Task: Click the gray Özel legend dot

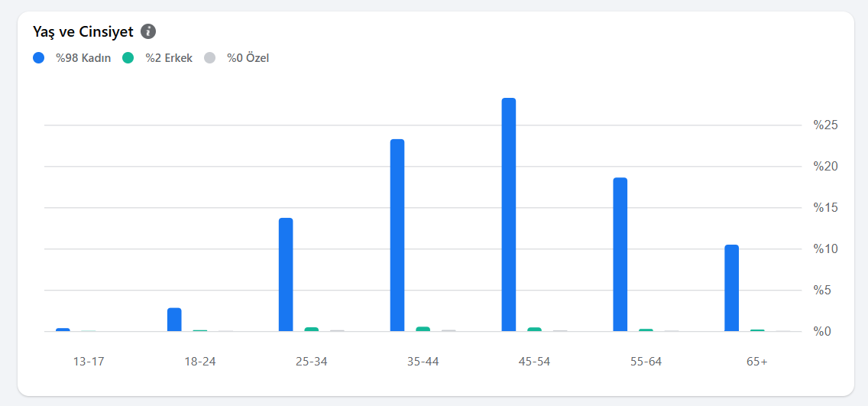Action: click(x=210, y=57)
